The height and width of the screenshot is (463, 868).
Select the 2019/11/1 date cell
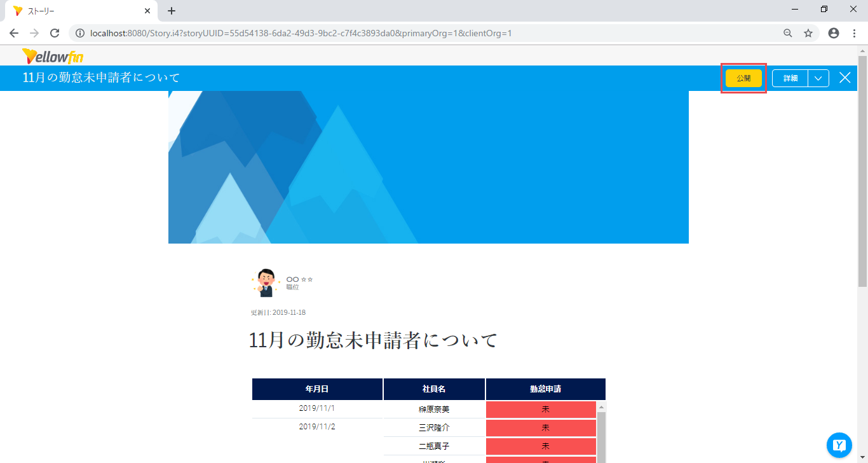click(317, 408)
